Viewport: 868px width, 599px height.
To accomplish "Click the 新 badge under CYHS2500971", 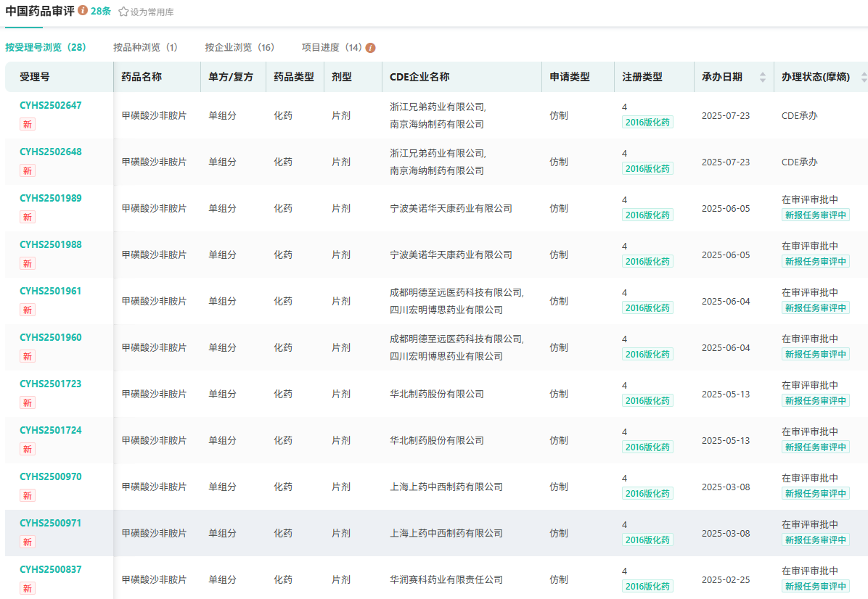I will (x=28, y=542).
